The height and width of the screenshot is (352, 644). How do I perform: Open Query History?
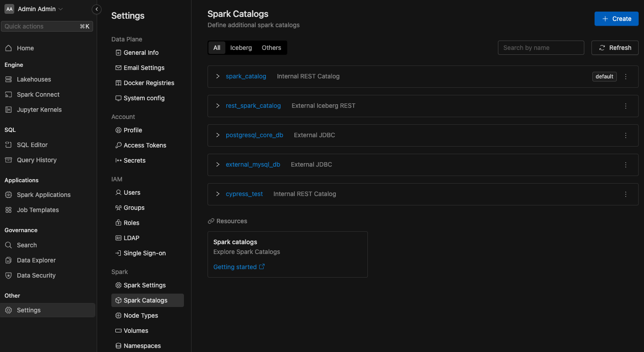48,160
